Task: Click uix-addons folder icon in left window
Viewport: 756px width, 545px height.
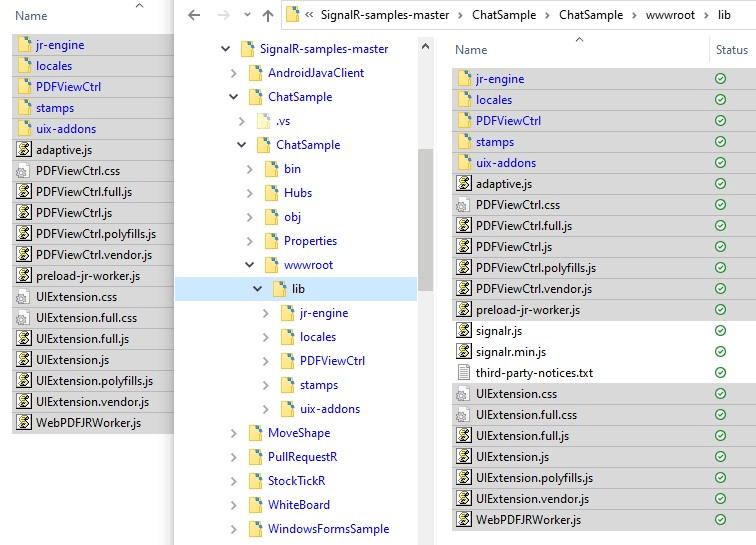Action: coord(25,128)
